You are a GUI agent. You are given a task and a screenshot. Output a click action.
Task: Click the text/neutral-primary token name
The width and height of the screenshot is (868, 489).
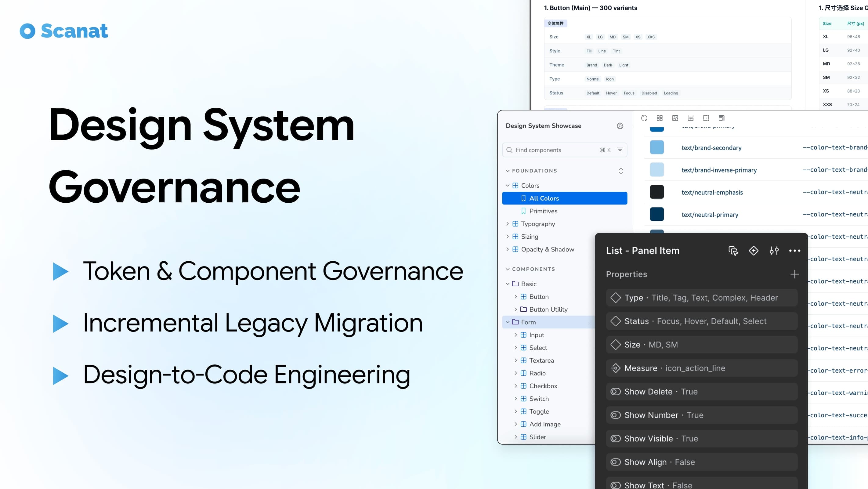710,215
